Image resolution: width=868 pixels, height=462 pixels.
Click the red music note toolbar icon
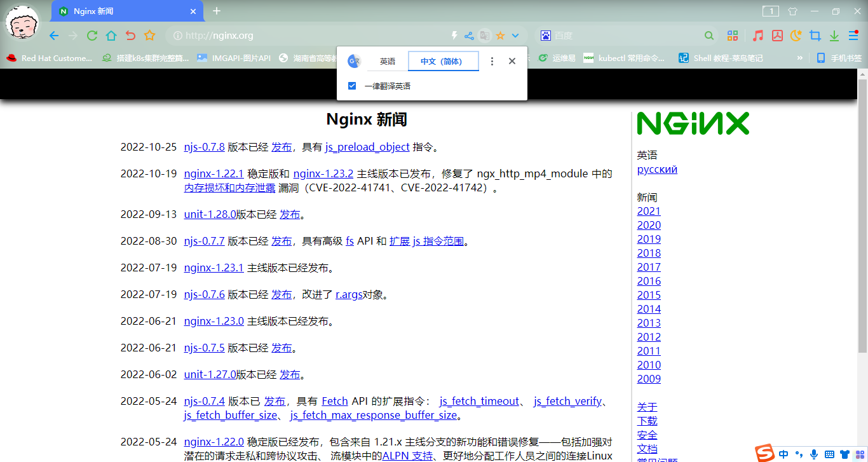pos(757,36)
